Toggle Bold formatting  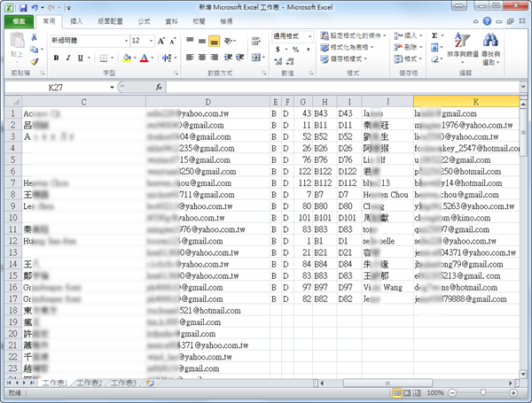click(x=57, y=58)
